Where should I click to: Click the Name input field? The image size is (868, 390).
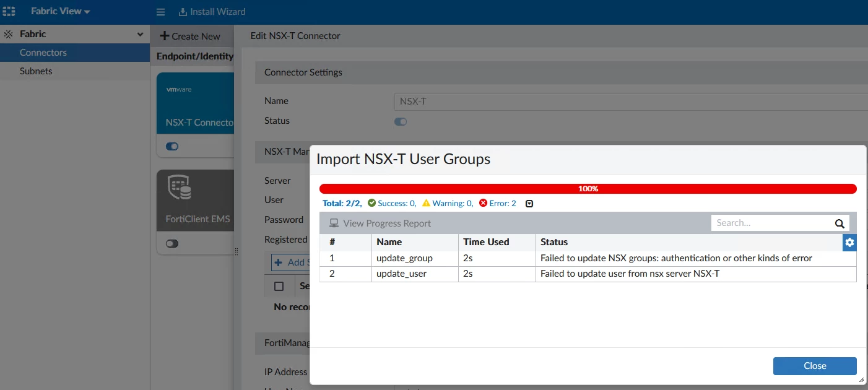631,102
